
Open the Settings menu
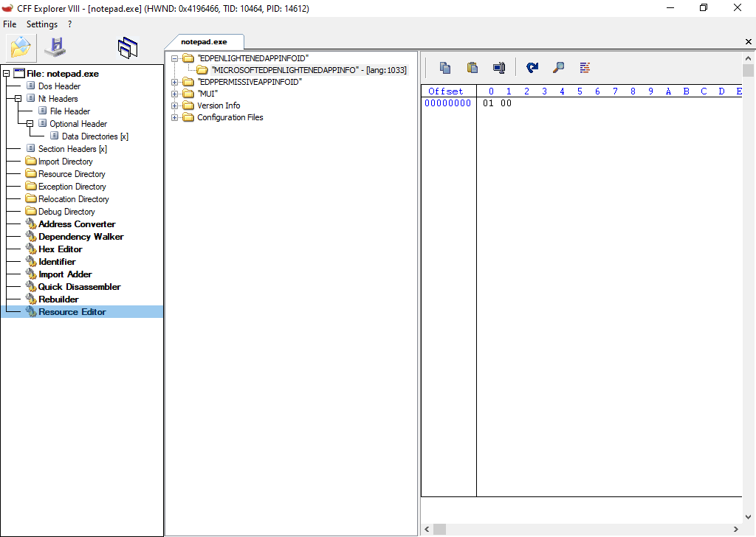[x=42, y=24]
